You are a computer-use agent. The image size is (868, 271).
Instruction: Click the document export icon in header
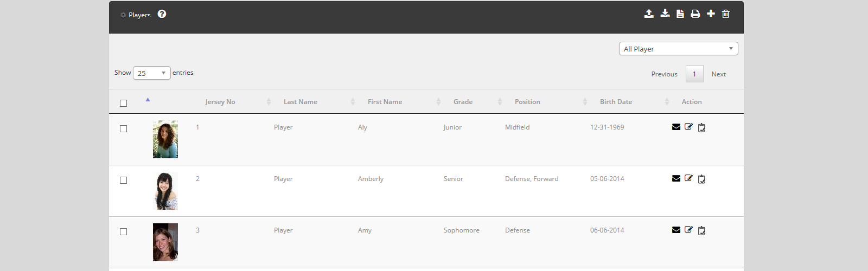click(680, 14)
